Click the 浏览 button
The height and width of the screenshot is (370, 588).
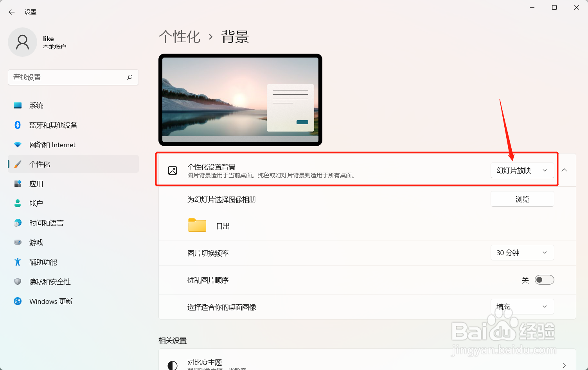pos(522,199)
